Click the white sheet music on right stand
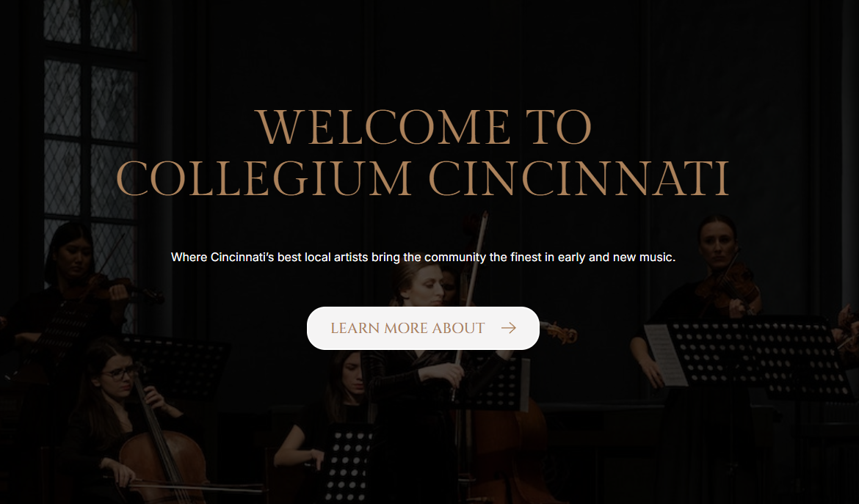The width and height of the screenshot is (859, 504). pos(664,354)
